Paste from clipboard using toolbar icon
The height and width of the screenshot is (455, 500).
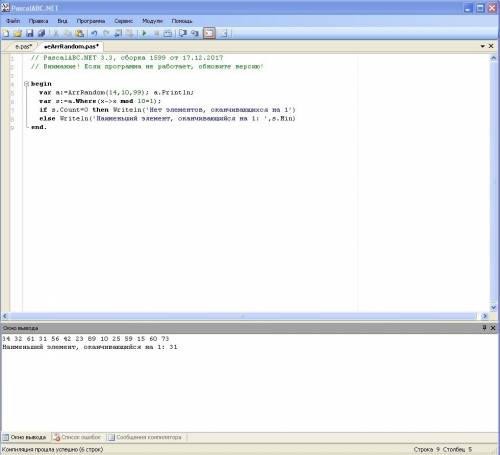(79, 33)
